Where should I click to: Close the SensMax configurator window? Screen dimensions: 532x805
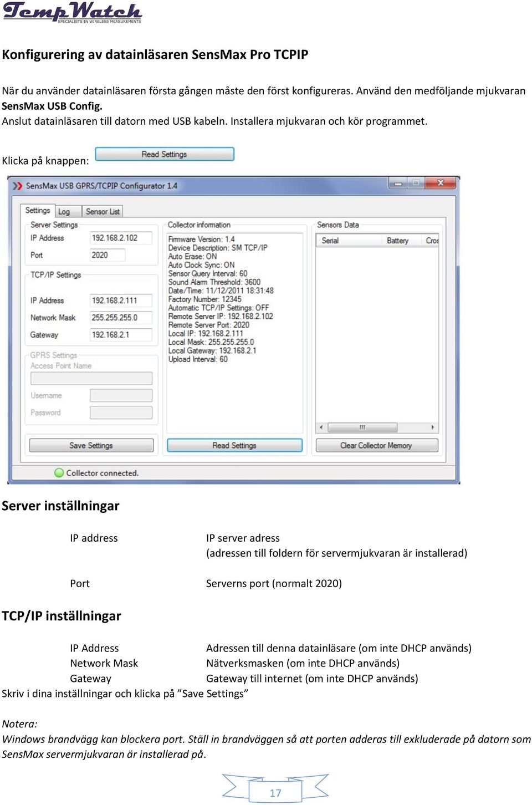[441, 183]
